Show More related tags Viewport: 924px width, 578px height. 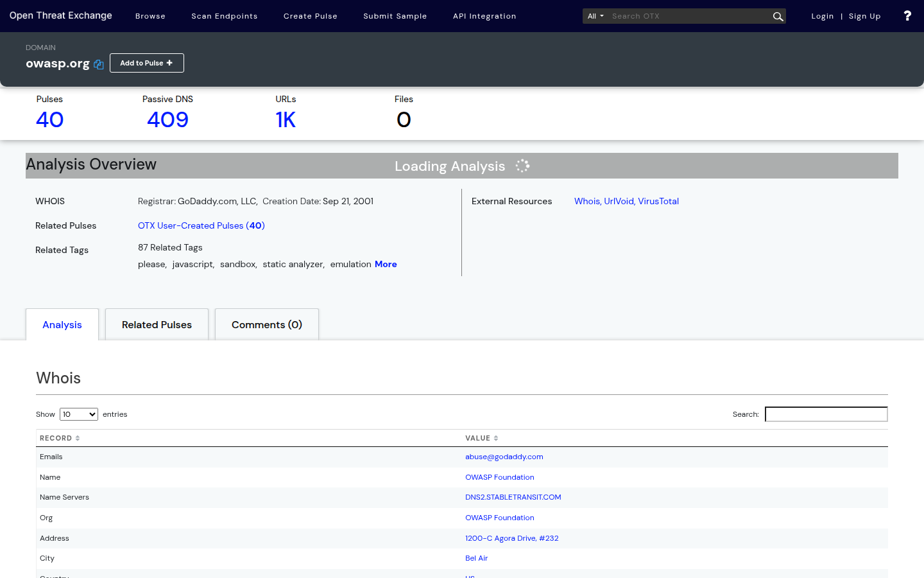pyautogui.click(x=386, y=264)
